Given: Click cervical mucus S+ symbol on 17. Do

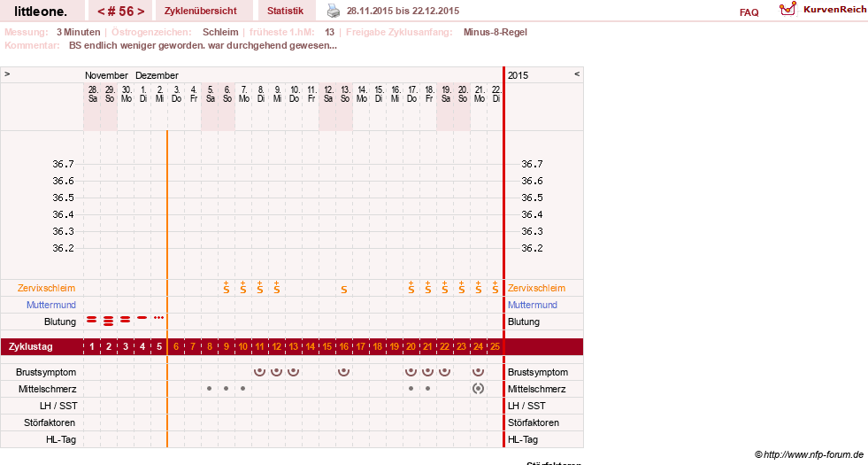Looking at the screenshot, I should pyautogui.click(x=411, y=288).
